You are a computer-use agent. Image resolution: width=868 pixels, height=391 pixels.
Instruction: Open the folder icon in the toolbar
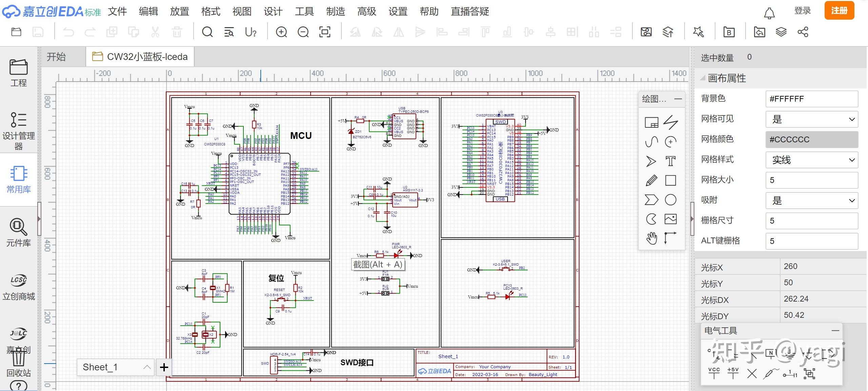16,32
